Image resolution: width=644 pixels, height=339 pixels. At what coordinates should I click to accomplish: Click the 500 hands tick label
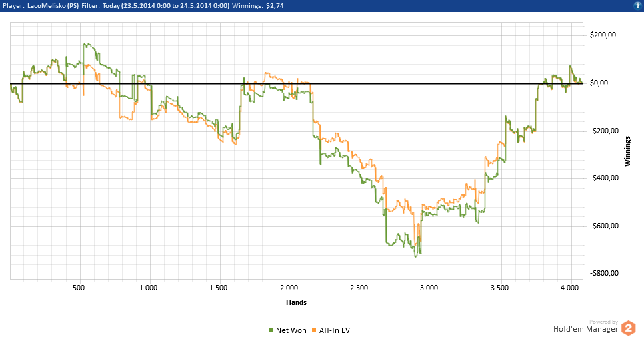pos(79,288)
